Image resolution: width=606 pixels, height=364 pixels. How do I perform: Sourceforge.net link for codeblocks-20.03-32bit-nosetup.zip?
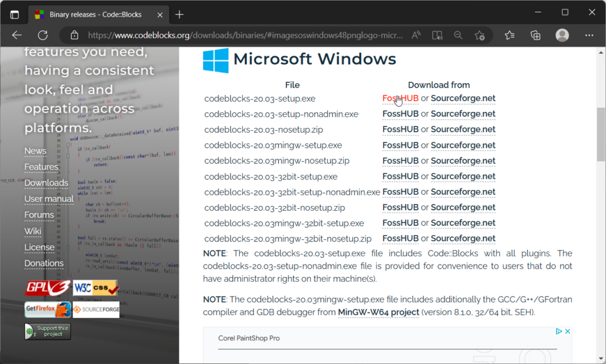[x=463, y=208]
